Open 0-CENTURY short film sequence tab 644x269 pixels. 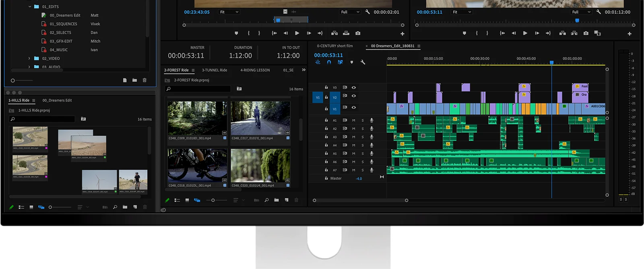point(335,46)
